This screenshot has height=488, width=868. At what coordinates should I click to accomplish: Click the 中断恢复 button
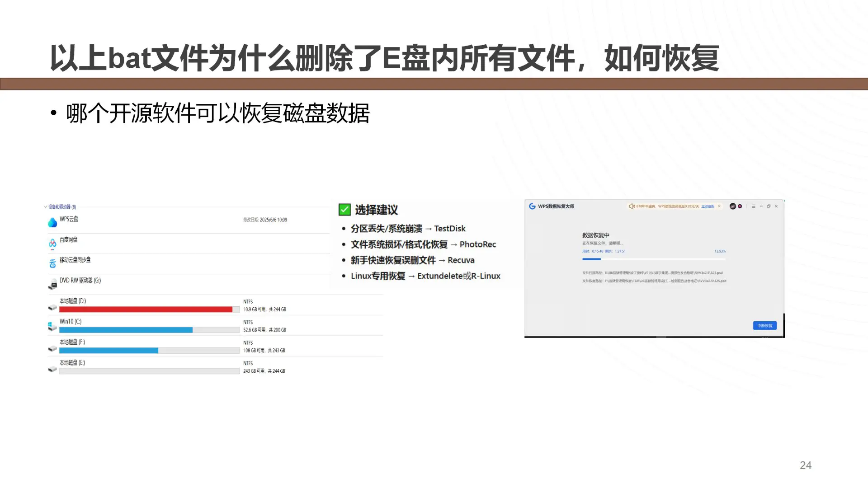[x=764, y=325]
